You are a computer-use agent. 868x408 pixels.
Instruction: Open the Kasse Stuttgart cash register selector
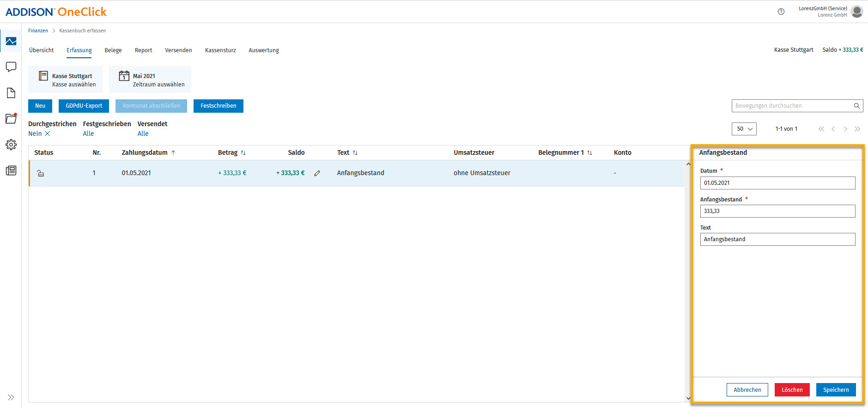click(x=66, y=80)
